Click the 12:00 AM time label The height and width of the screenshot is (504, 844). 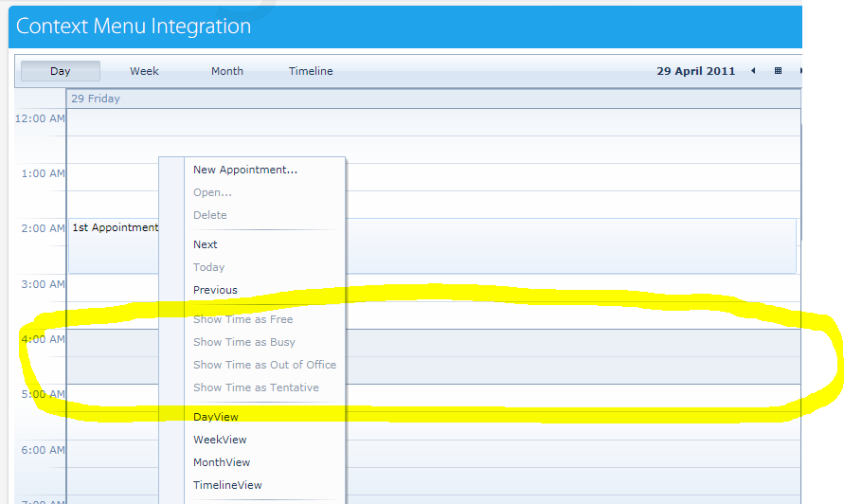click(x=40, y=118)
